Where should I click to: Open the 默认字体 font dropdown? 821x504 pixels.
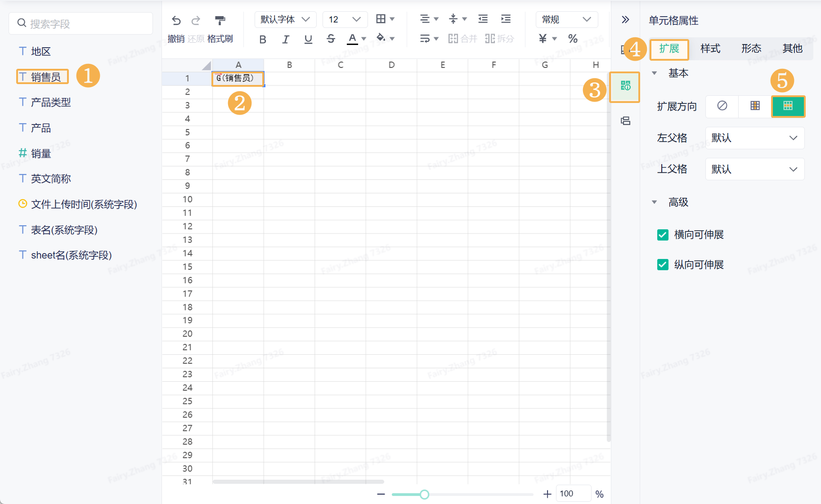[285, 19]
